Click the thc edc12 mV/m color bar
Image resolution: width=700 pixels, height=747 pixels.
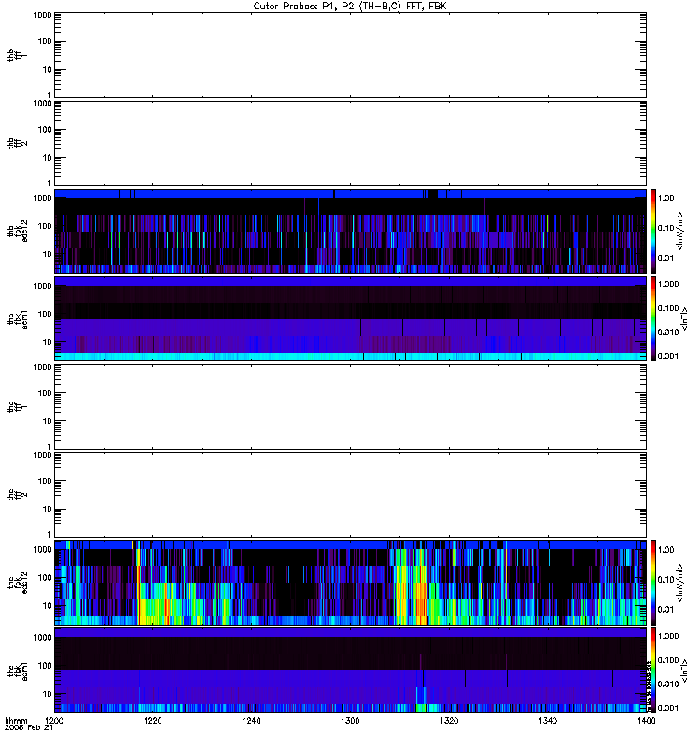pyautogui.click(x=655, y=581)
